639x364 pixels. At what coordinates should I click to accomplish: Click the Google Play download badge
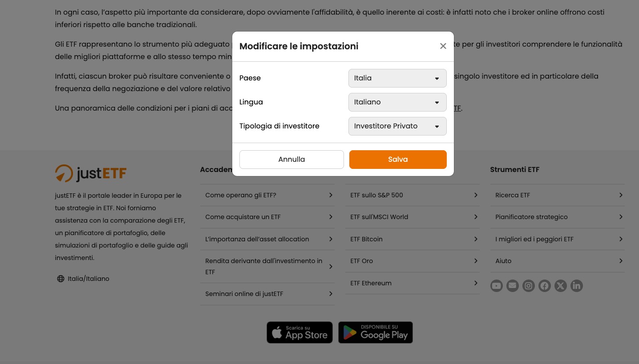coord(376,332)
